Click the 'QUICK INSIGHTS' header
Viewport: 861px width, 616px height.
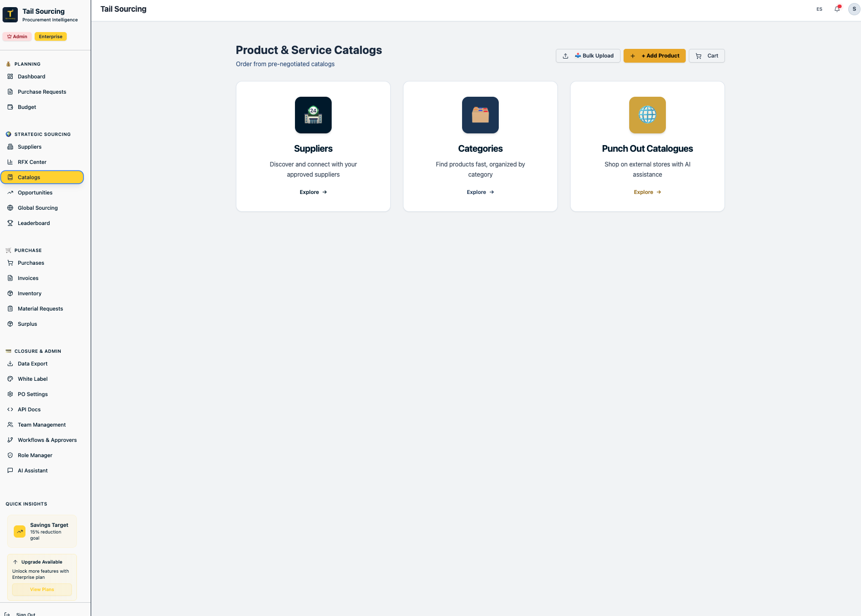click(x=26, y=504)
